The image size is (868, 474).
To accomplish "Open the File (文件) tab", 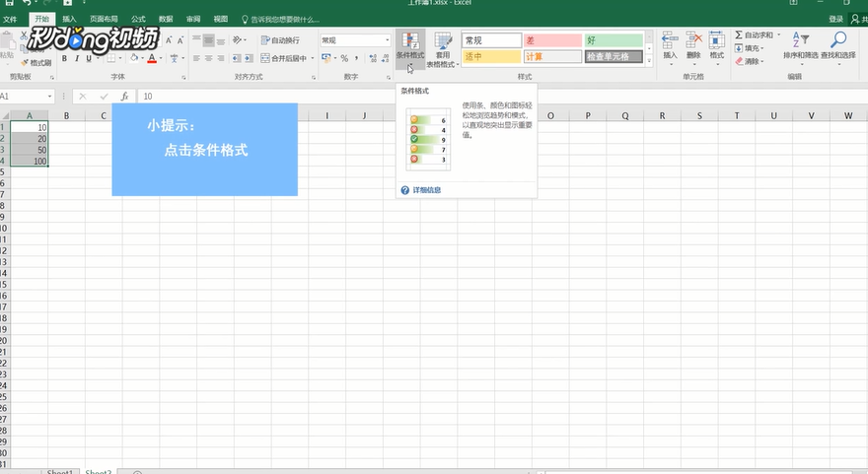I will coord(10,20).
